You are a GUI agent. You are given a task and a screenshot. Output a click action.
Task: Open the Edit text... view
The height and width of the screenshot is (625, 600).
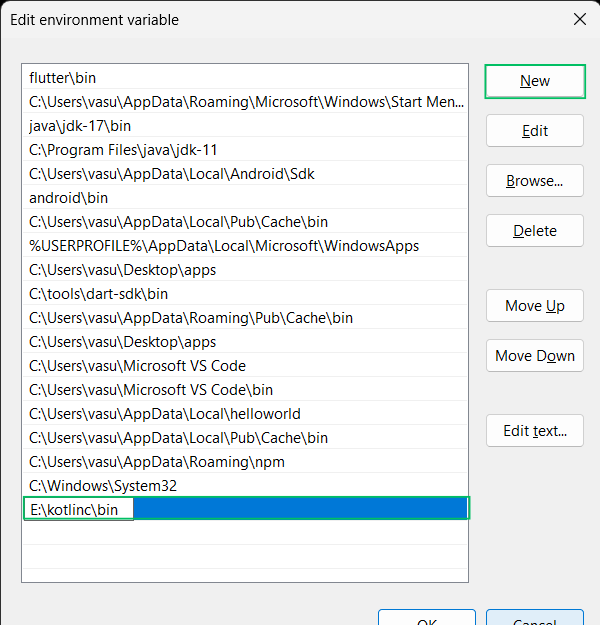535,431
